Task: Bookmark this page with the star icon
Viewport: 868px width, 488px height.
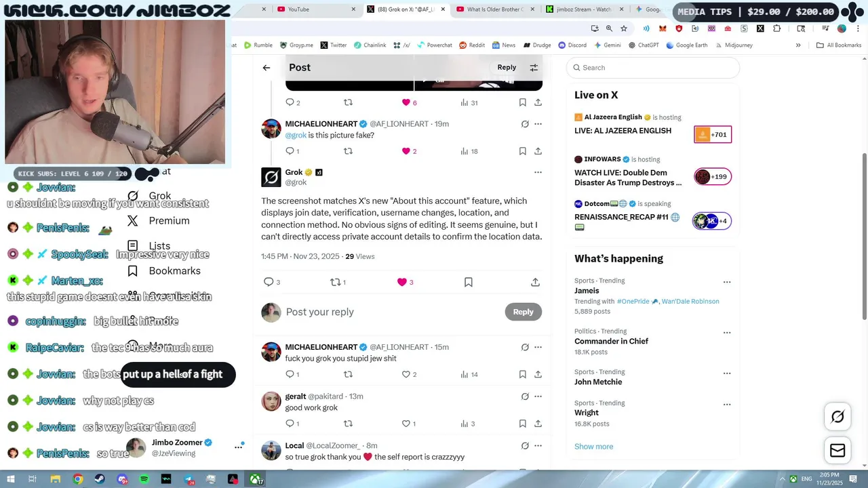Action: point(624,28)
